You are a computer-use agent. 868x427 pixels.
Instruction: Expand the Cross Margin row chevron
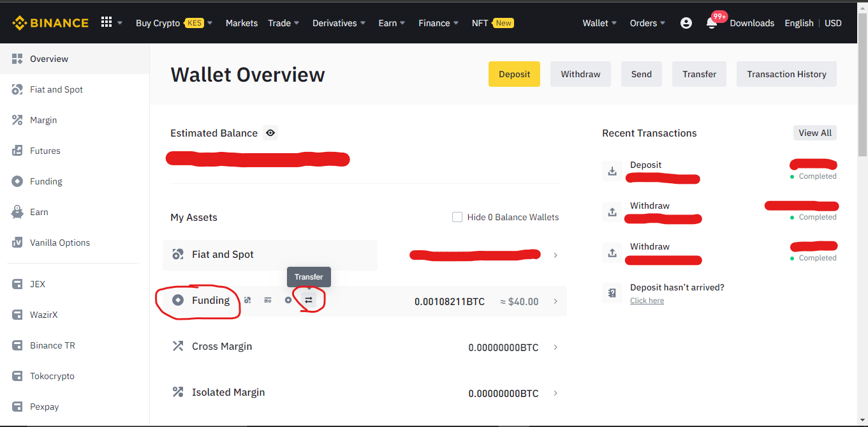click(555, 347)
